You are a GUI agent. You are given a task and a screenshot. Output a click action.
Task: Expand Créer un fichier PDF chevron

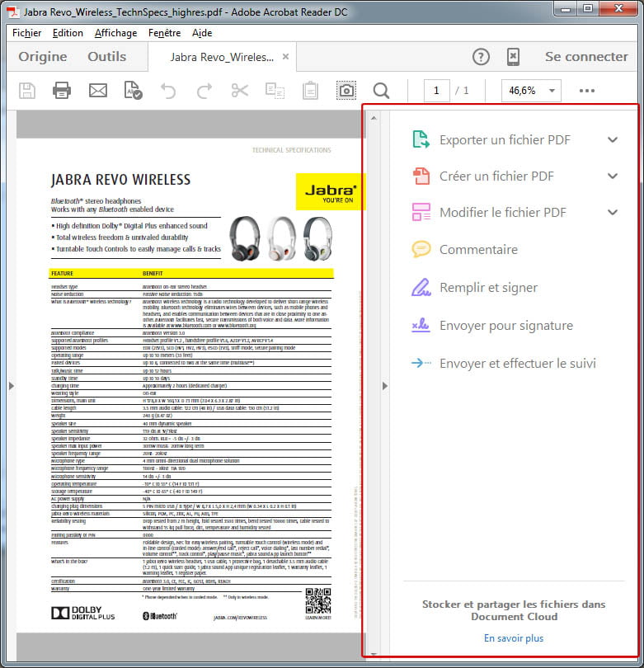[613, 176]
